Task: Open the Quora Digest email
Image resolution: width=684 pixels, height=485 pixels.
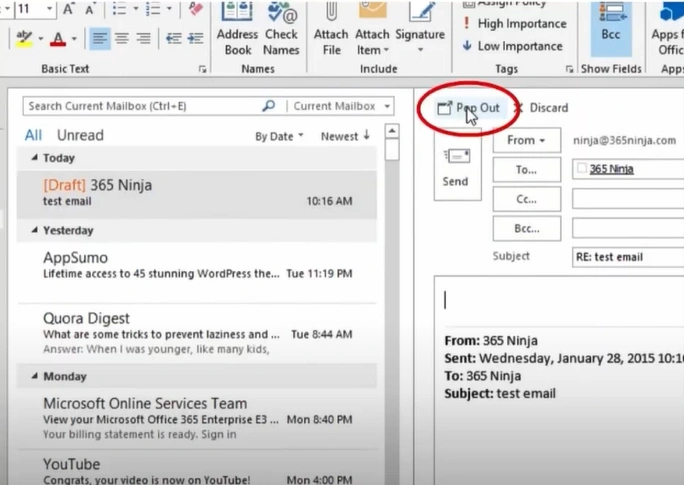Action: point(197,335)
